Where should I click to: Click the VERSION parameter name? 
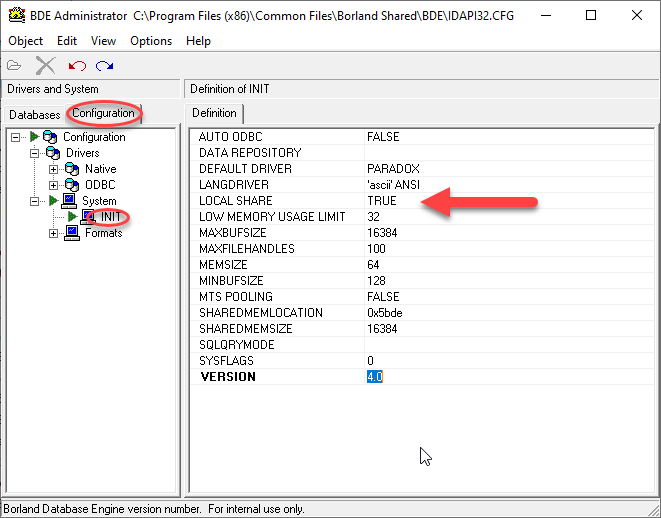(228, 377)
